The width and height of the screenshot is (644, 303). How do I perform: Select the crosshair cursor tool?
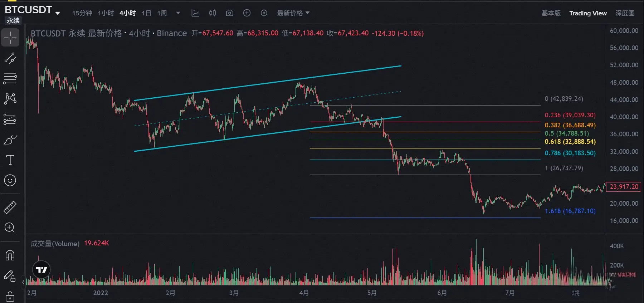[10, 38]
